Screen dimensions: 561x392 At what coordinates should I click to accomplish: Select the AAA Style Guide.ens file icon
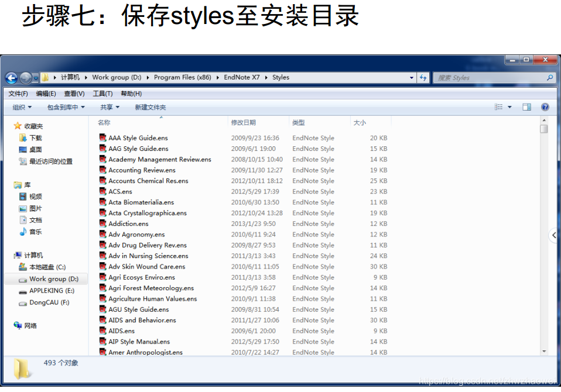102,137
